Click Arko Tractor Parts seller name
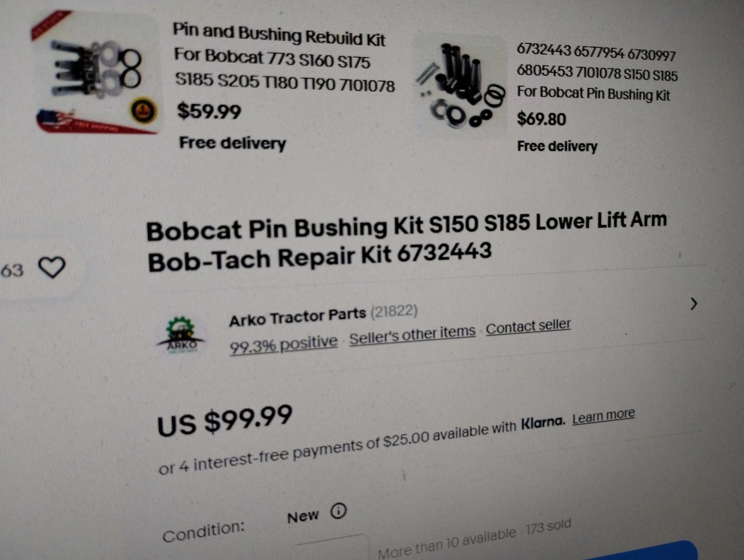The height and width of the screenshot is (560, 744). pyautogui.click(x=297, y=317)
